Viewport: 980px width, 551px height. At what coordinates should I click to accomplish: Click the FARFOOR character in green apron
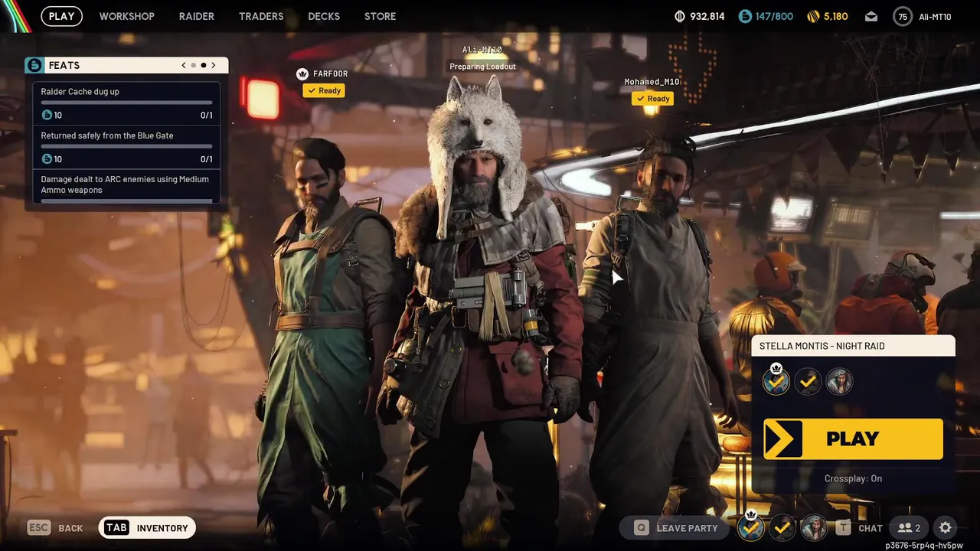[x=325, y=337]
